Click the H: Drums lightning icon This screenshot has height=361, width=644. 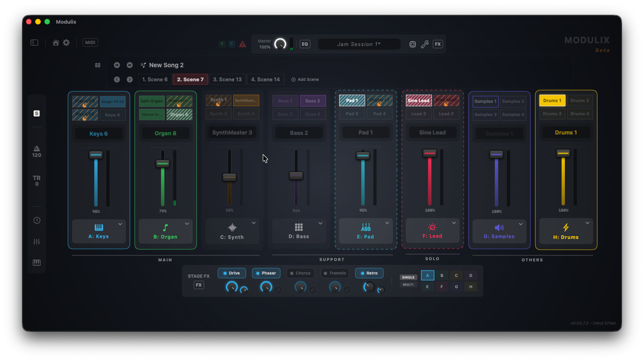566,227
